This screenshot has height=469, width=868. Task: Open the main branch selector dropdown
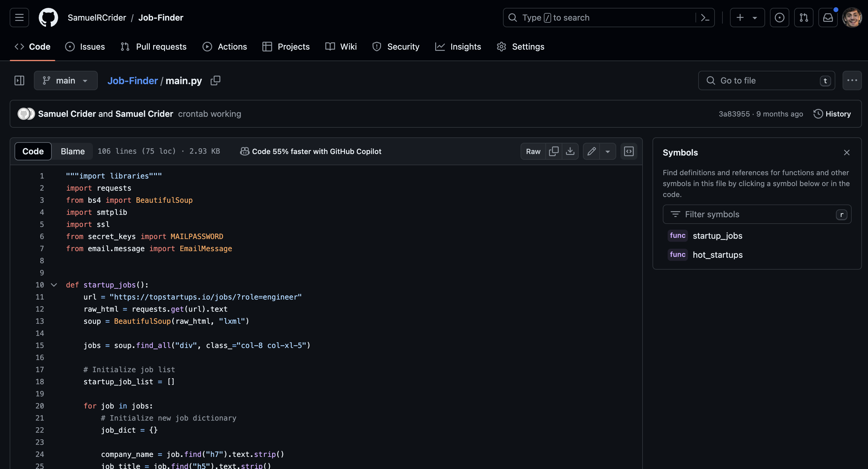pyautogui.click(x=66, y=80)
